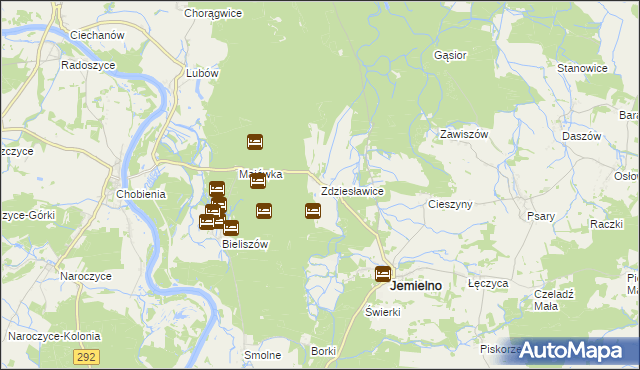Image resolution: width=640 pixels, height=370 pixels.
Task: Click the road 292 shield marker
Action: pyautogui.click(x=87, y=357)
